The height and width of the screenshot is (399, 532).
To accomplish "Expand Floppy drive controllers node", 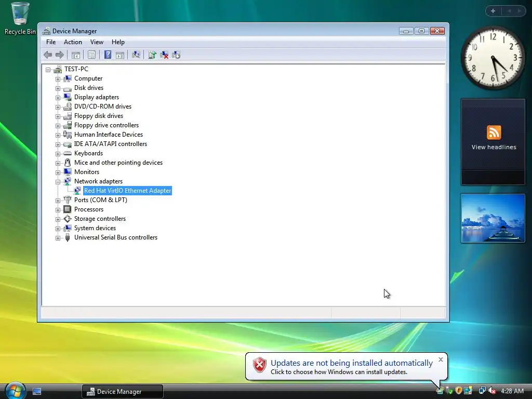I will (x=58, y=126).
